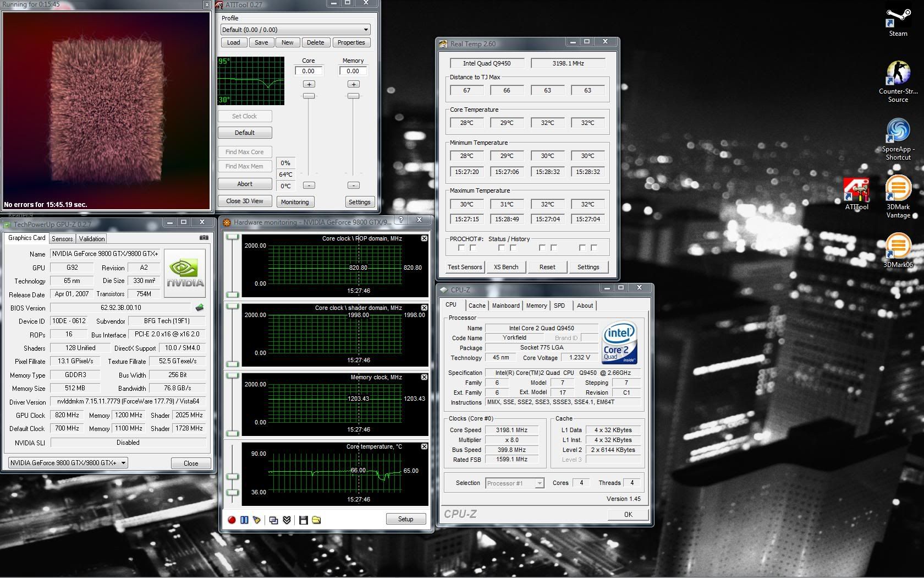This screenshot has width=924, height=578.
Task: Click the help question mark in Hardware monitoring title bar
Action: point(401,220)
